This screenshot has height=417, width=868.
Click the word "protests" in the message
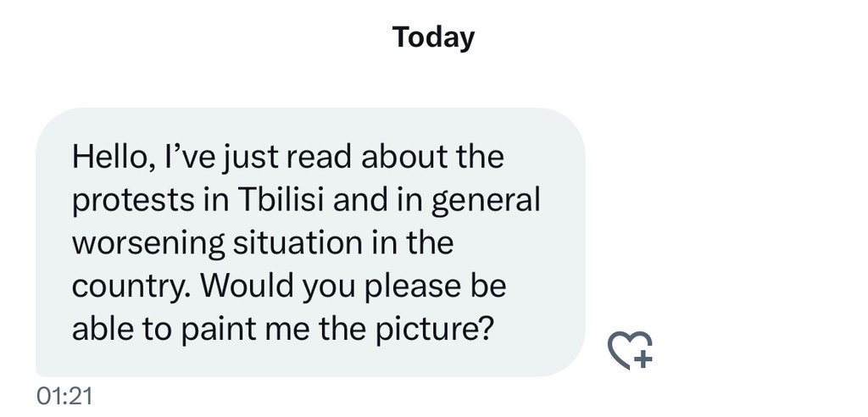pyautogui.click(x=122, y=200)
